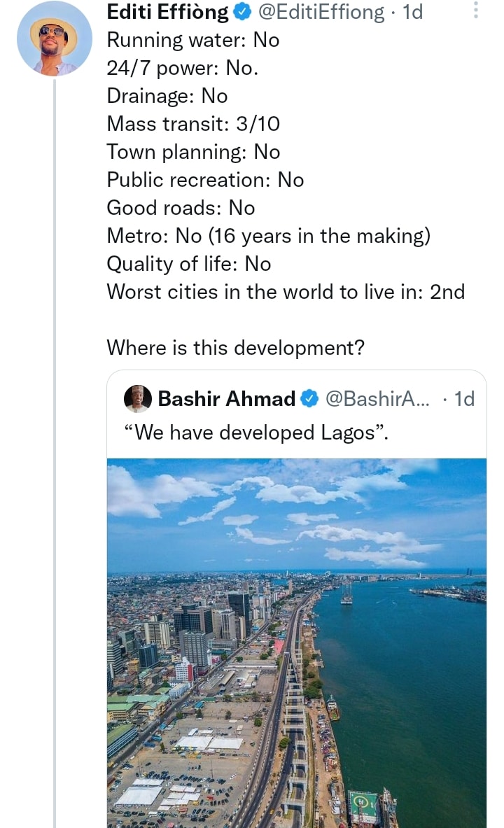Click the "Running water: No" line
This screenshot has height=828, width=504.
(x=192, y=40)
